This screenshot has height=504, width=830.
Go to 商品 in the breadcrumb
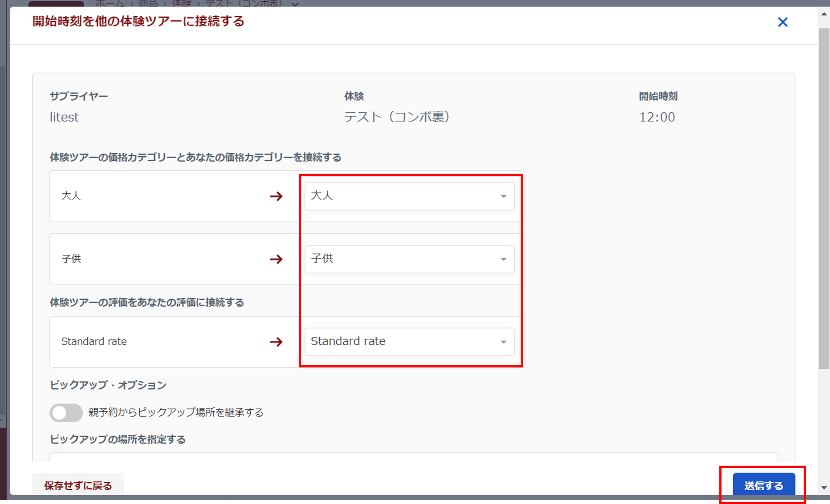[x=148, y=3]
